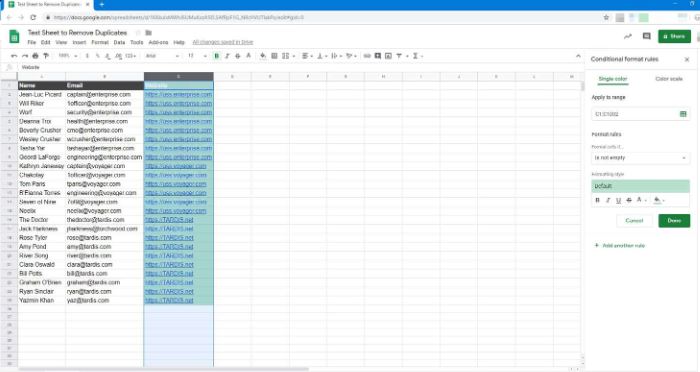
Task: Open text color picker in main toolbar
Action: 248,56
